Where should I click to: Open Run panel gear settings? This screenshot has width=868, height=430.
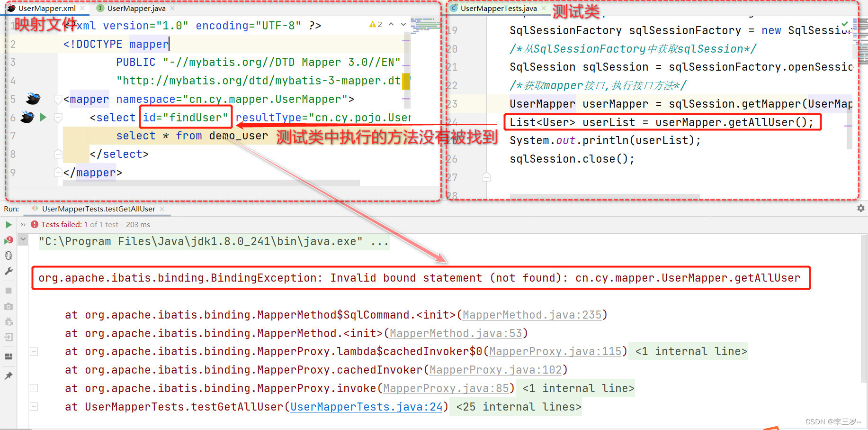[860, 208]
